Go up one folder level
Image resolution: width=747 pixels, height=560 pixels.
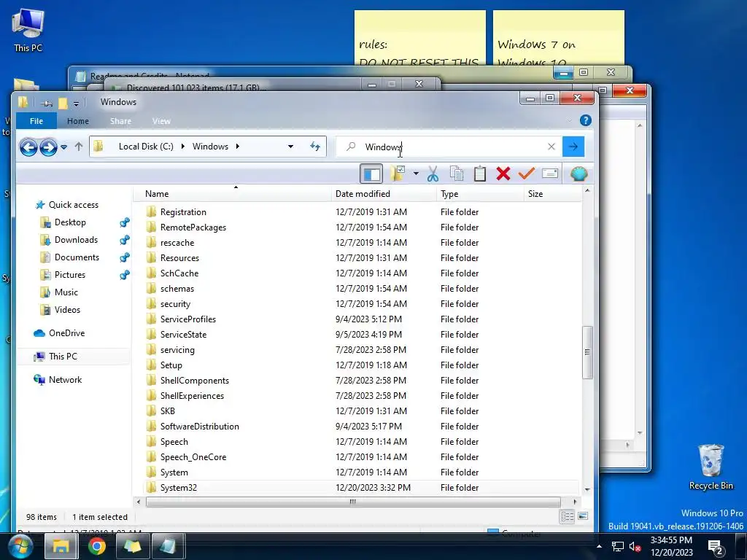coord(79,147)
